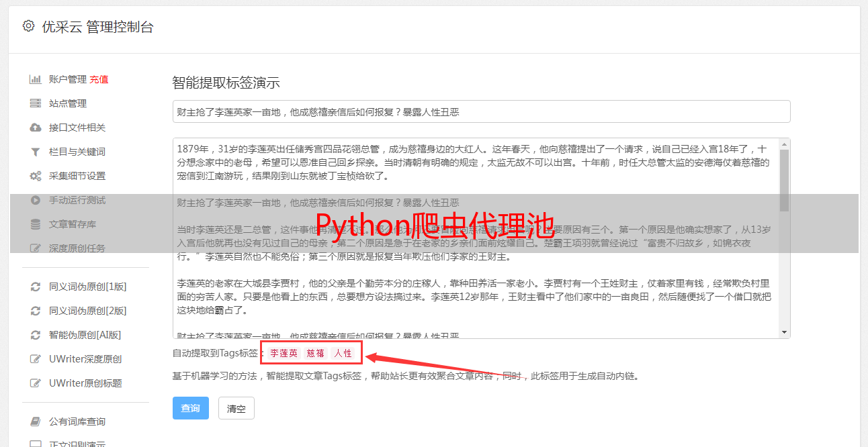
Task: Click the red 充值 link
Action: 99,79
